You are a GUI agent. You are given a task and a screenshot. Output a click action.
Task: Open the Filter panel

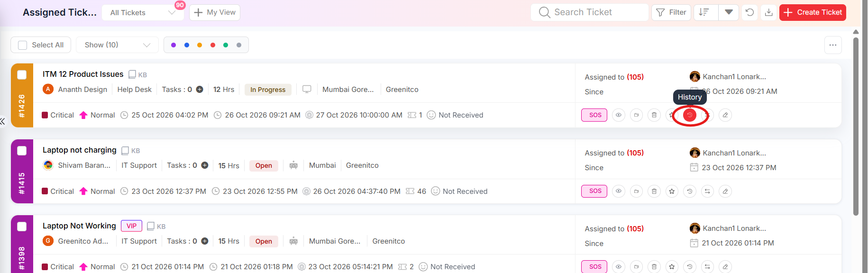pos(671,12)
